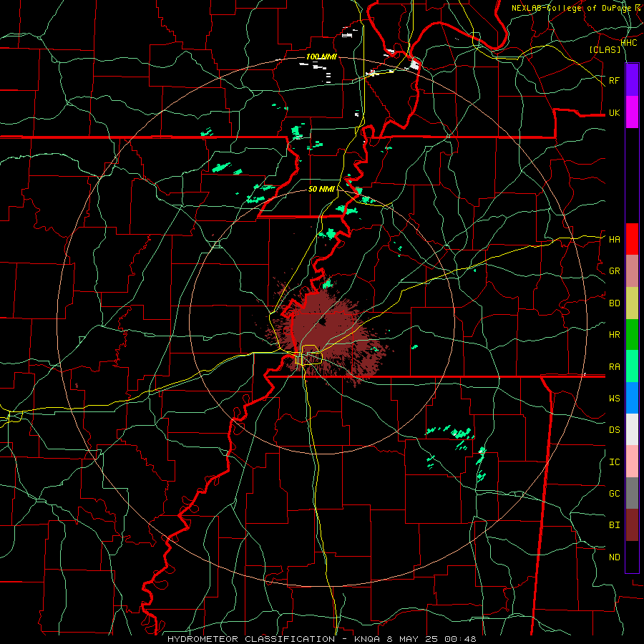644x644 pixels.
Task: Click the HR label in the legend
Action: (615, 335)
